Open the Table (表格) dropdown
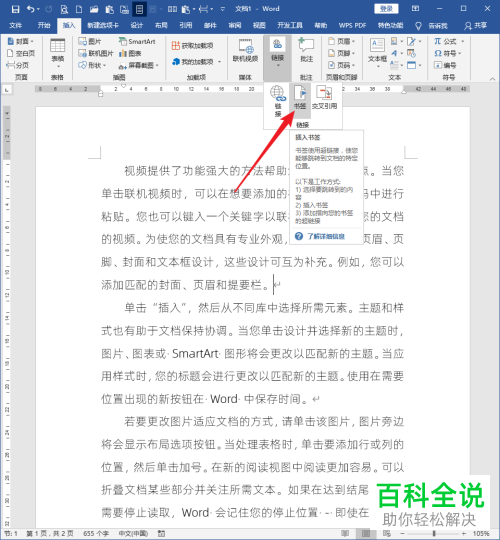This screenshot has width=500, height=540. click(58, 54)
